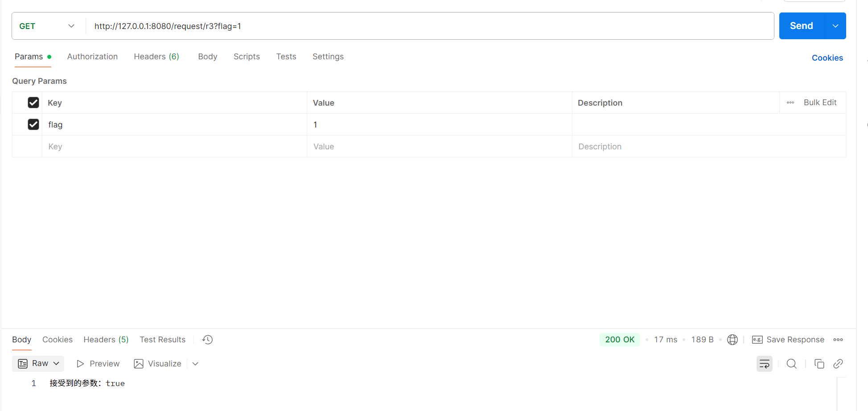Screen dimensions: 868x411
Task: Click the Preview play icon
Action: pos(80,364)
